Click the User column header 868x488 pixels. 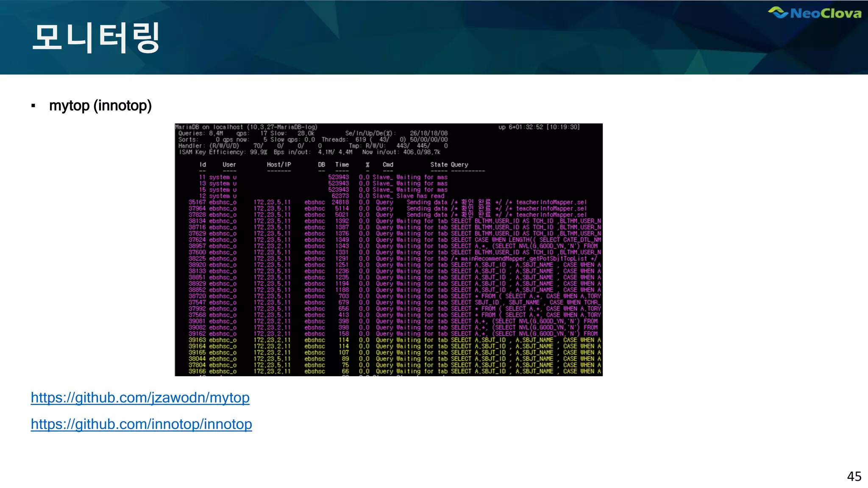click(229, 164)
